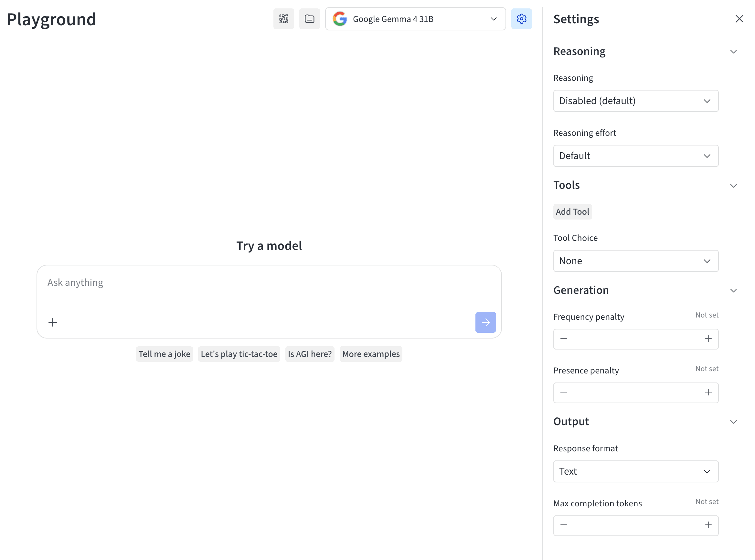Choose the Tell me a joke suggestion
This screenshot has width=755, height=560.
point(165,354)
